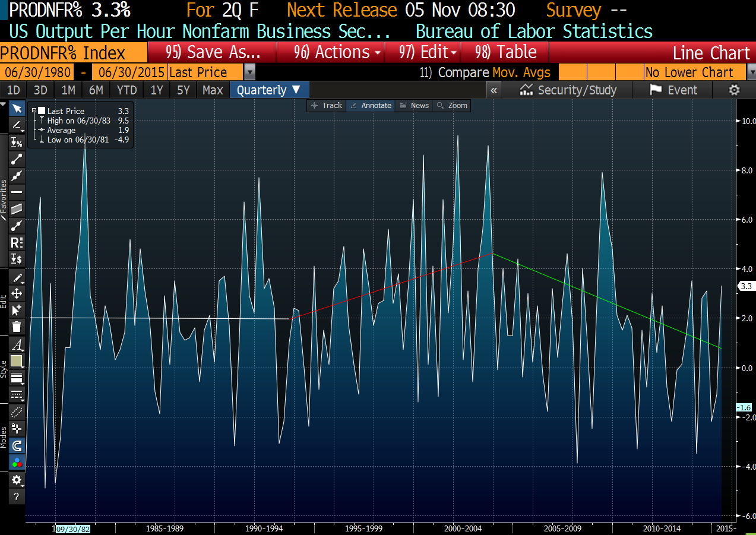Switch to the 5Y time range tab
756x535 pixels.
(x=183, y=90)
